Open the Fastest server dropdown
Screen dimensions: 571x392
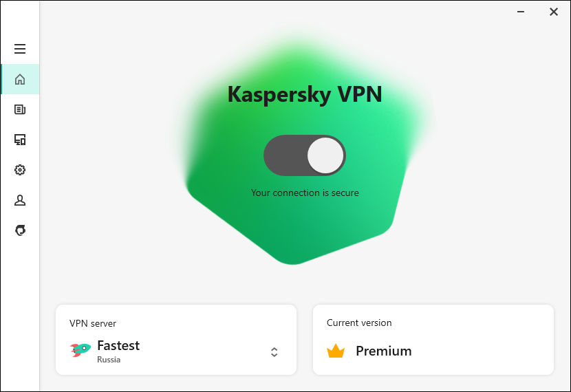coord(118,345)
